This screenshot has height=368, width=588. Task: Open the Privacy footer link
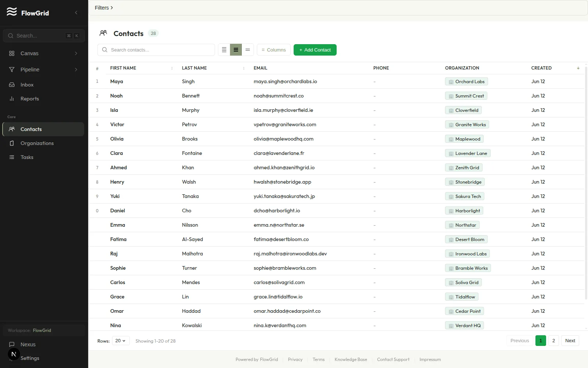(x=295, y=360)
